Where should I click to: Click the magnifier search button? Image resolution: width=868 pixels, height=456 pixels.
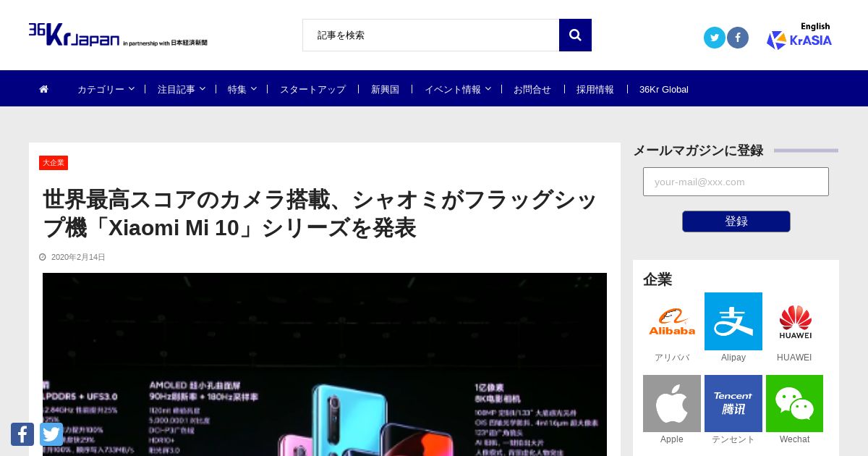coord(575,35)
